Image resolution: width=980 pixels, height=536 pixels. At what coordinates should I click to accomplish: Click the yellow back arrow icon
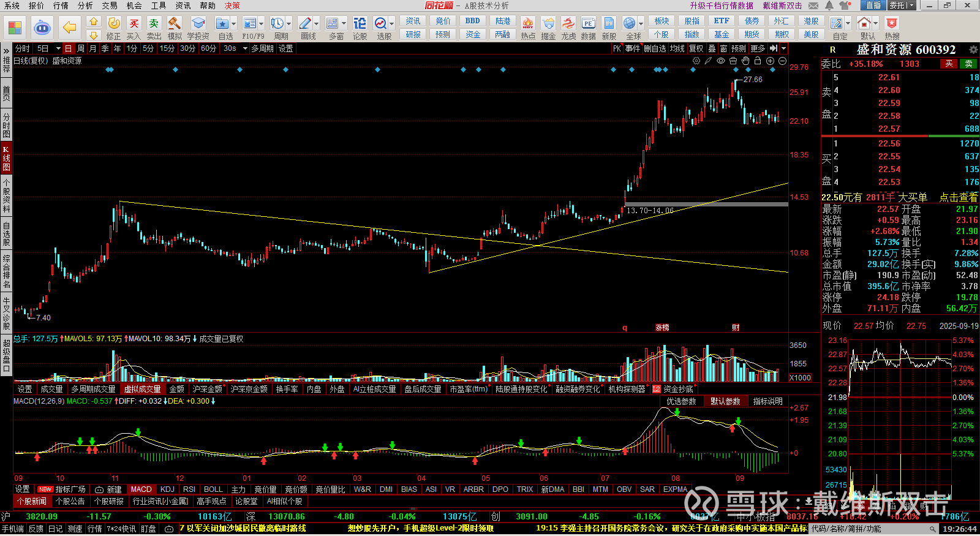coord(70,28)
